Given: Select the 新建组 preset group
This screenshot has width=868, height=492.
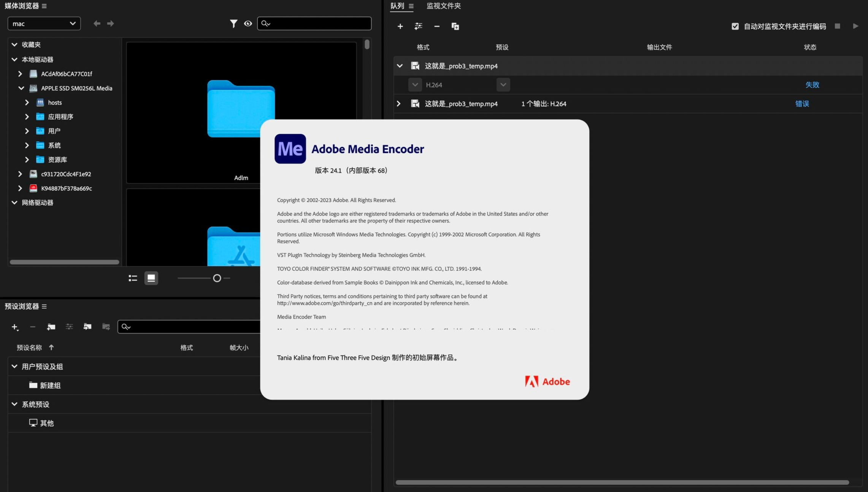Looking at the screenshot, I should pos(50,386).
